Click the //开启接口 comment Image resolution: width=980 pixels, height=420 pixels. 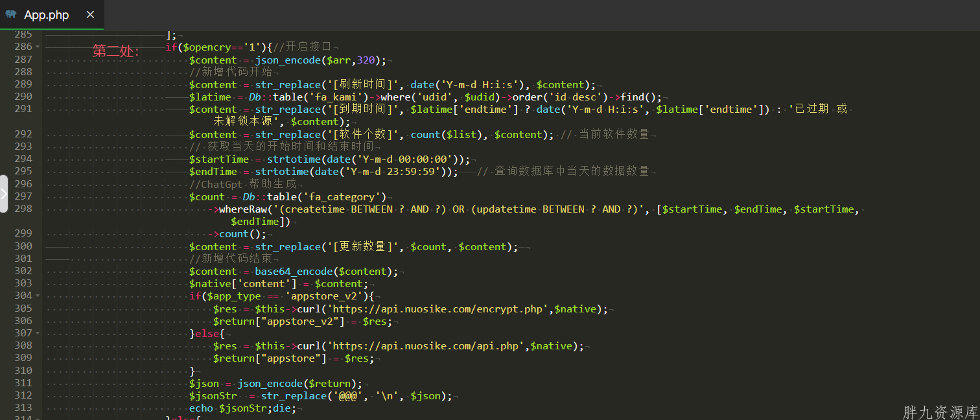click(302, 47)
